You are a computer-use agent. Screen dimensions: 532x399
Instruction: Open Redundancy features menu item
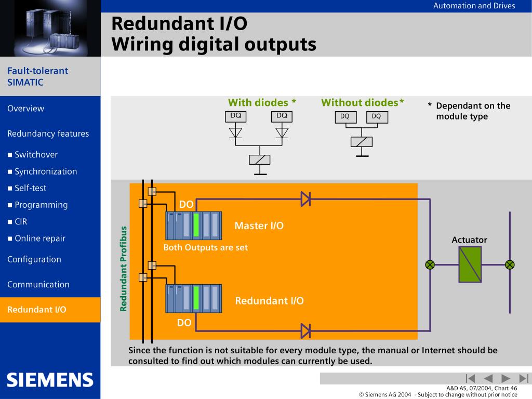click(x=48, y=134)
